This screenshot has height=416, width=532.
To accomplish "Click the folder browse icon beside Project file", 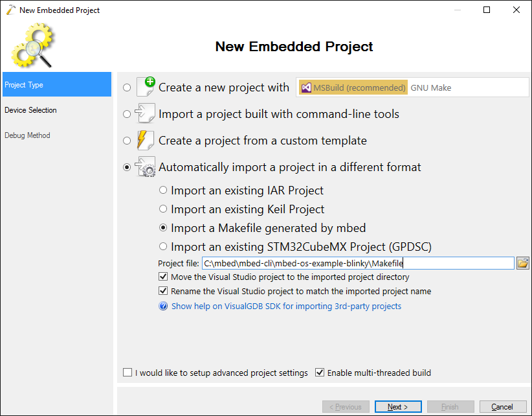I will coord(522,263).
